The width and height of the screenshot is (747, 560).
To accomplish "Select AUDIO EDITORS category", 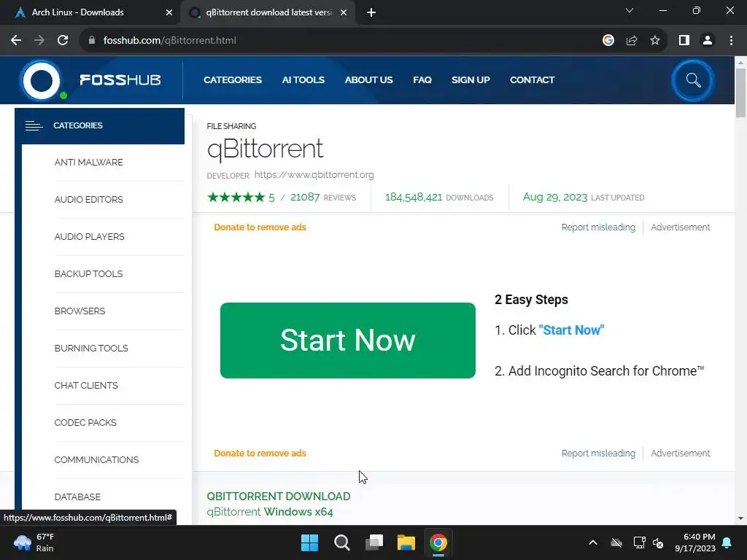I will [88, 200].
